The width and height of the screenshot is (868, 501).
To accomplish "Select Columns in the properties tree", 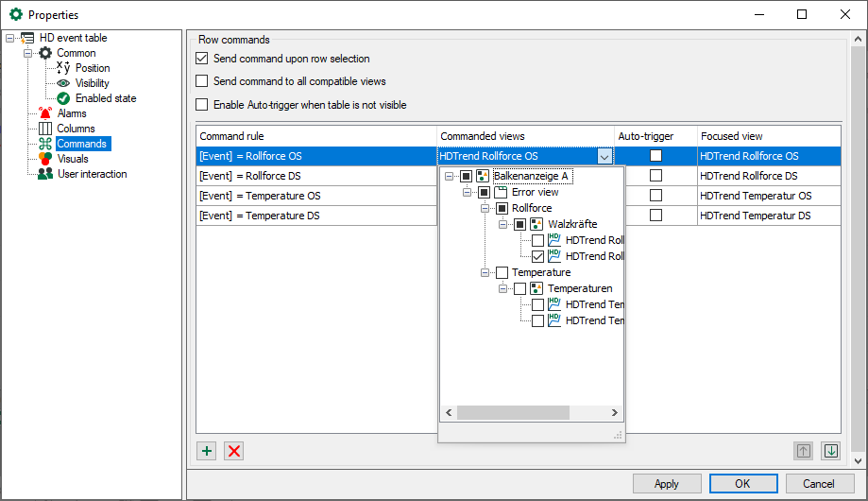I will pos(76,129).
